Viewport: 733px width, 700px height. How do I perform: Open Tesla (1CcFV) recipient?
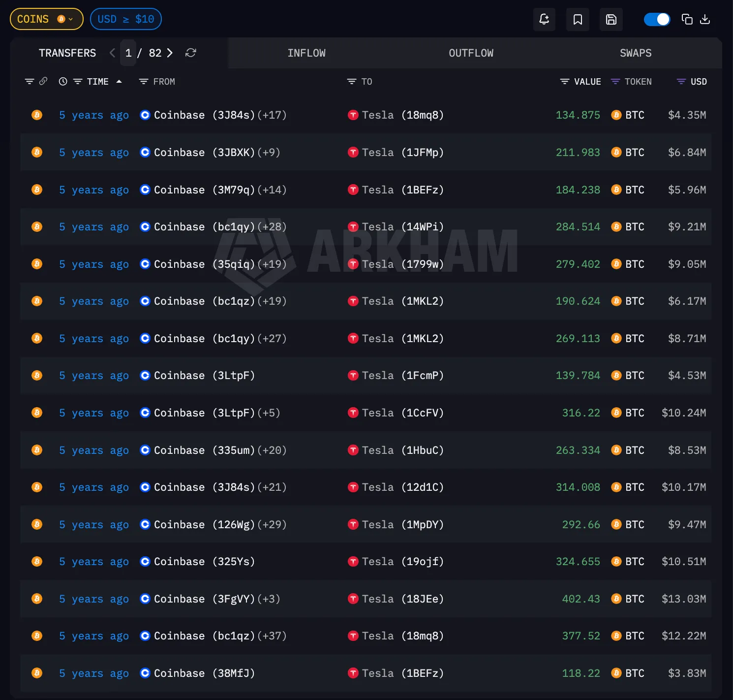403,413
